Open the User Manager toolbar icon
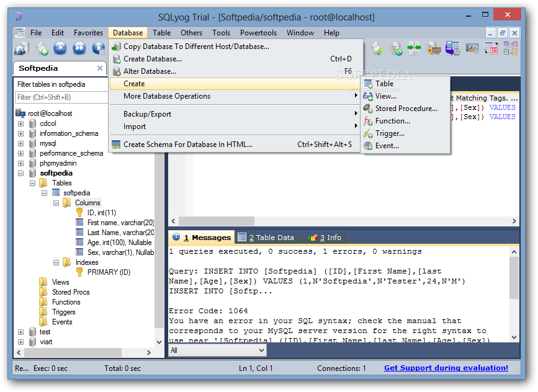This screenshot has height=392, width=538. pos(472,48)
